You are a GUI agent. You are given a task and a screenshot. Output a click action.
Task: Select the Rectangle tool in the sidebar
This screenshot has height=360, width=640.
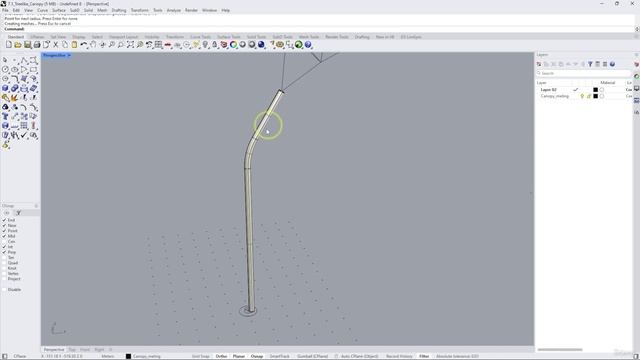33,70
